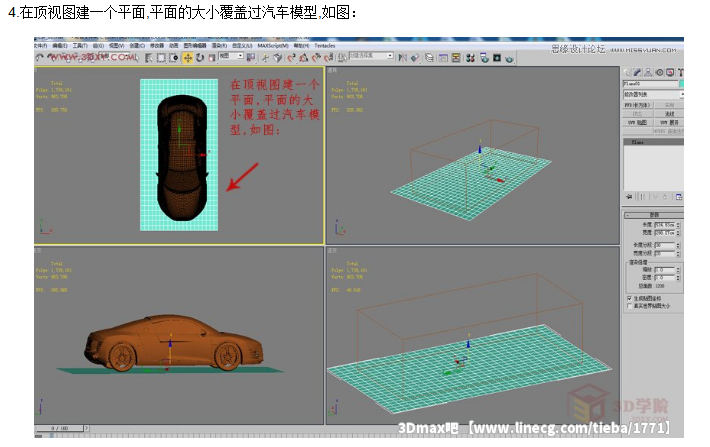This screenshot has height=447, width=710.
Task: Open the 创建(C) menu
Action: click(x=137, y=46)
